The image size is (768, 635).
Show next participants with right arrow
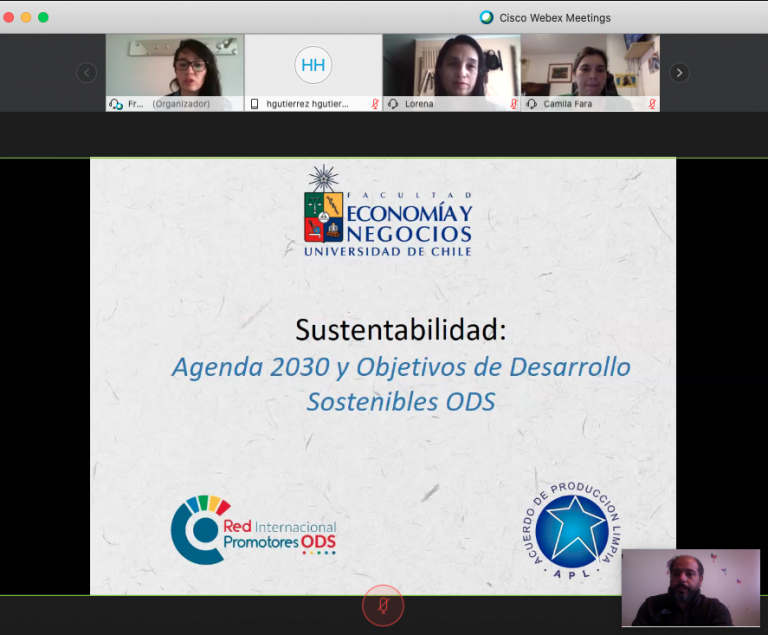pos(679,73)
